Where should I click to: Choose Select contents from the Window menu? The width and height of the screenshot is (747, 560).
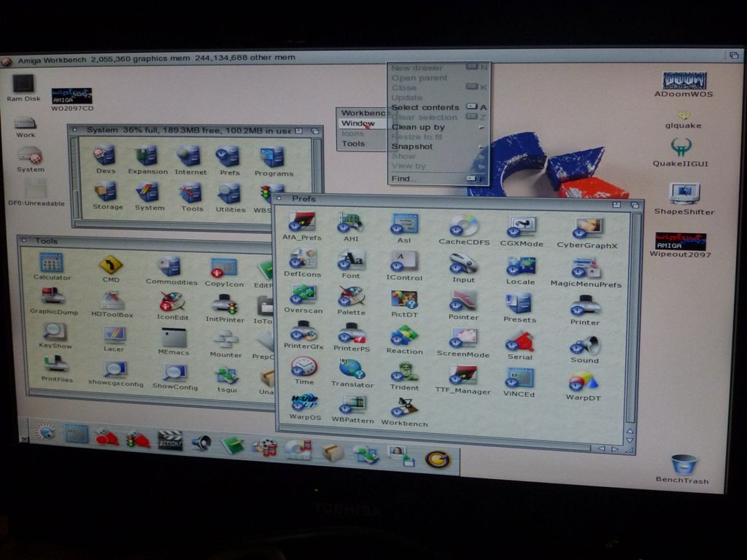[x=425, y=107]
